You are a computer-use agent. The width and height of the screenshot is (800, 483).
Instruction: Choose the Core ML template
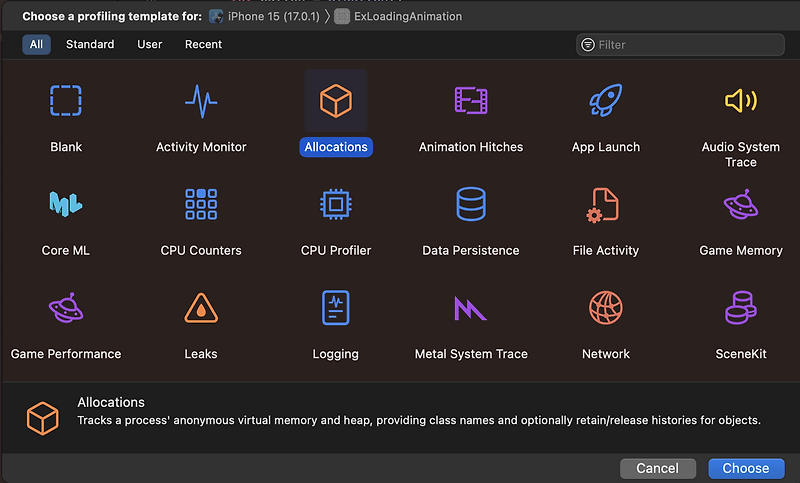pos(66,206)
